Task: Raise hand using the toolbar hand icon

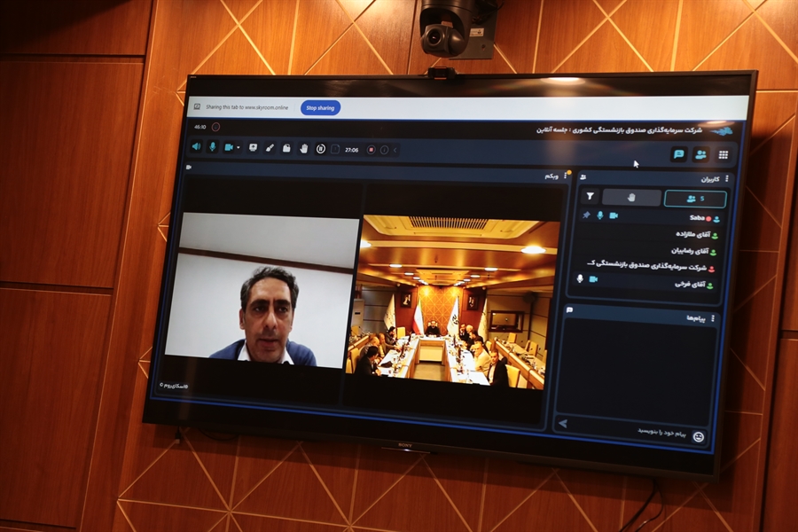Action: click(x=303, y=148)
